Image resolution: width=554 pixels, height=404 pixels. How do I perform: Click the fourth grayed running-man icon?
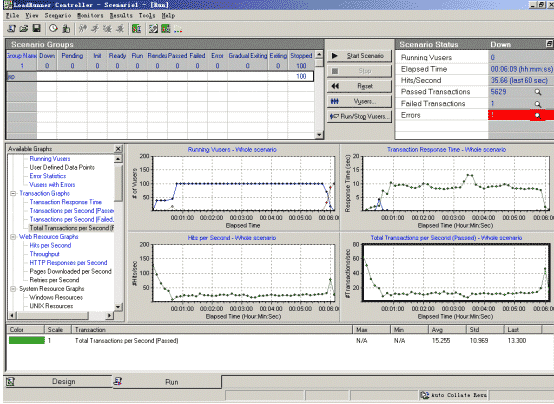[120, 28]
